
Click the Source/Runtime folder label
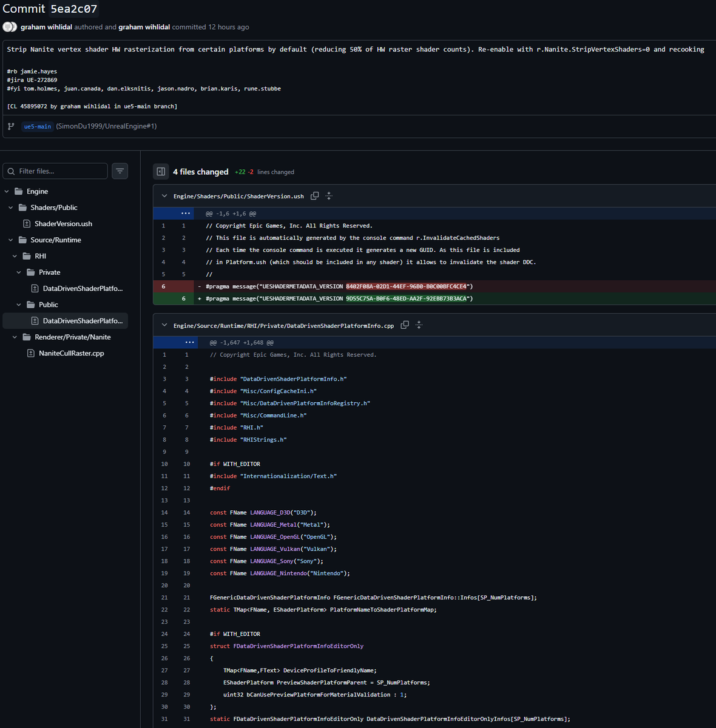(56, 240)
